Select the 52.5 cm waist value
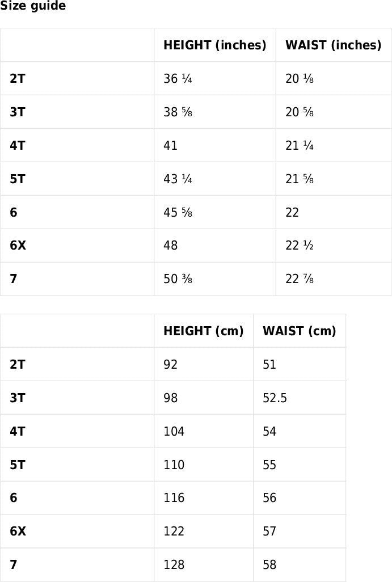 pyautogui.click(x=275, y=398)
